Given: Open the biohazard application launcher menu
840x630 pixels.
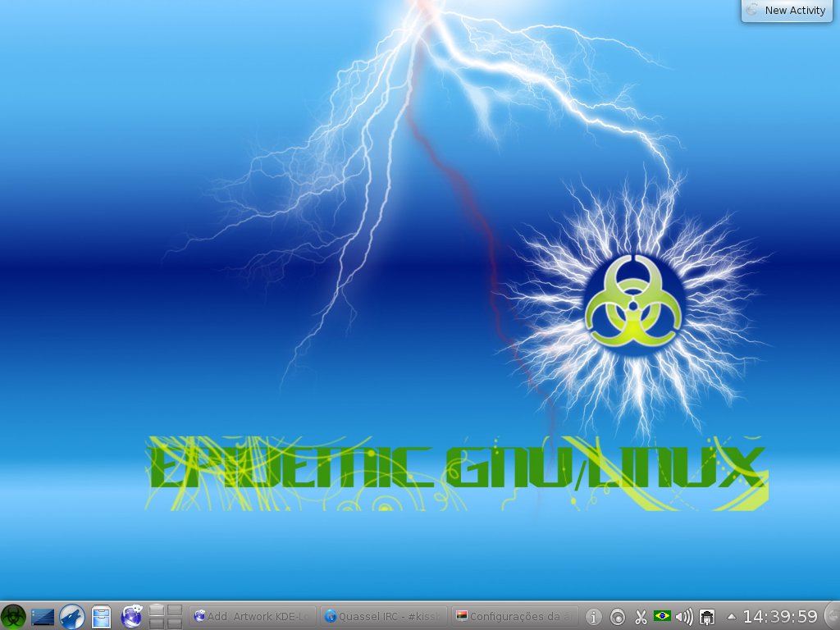Looking at the screenshot, I should coord(13,617).
